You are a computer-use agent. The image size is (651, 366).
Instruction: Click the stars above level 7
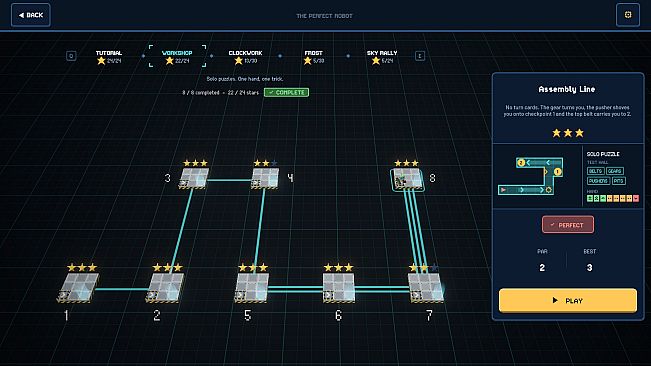(x=423, y=268)
